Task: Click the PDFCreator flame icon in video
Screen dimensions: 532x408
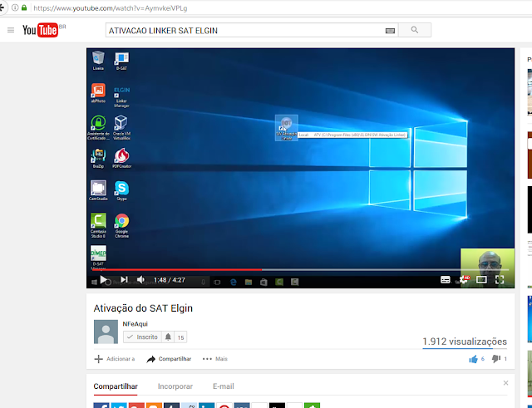Action: click(x=122, y=158)
